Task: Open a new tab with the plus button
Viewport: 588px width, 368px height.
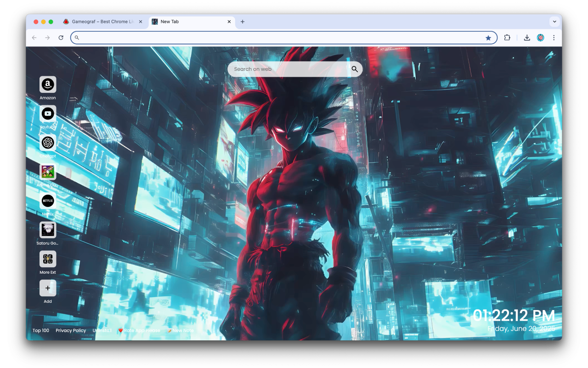Action: [243, 22]
